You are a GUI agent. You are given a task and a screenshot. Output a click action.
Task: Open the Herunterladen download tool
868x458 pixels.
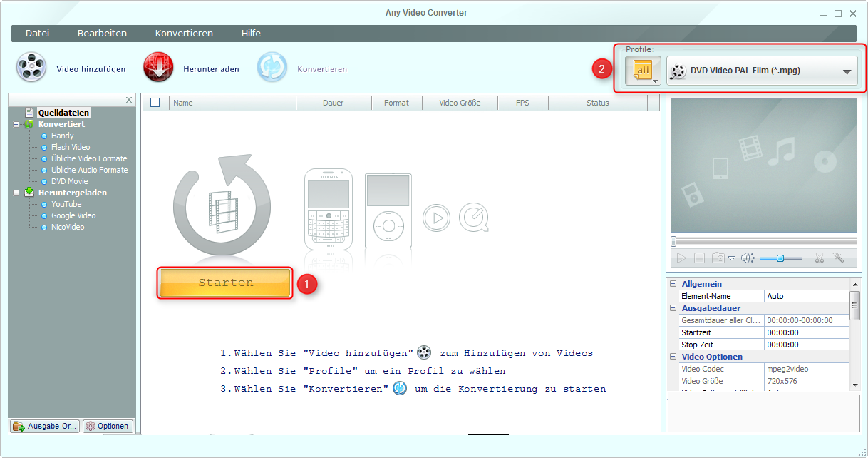[157, 67]
